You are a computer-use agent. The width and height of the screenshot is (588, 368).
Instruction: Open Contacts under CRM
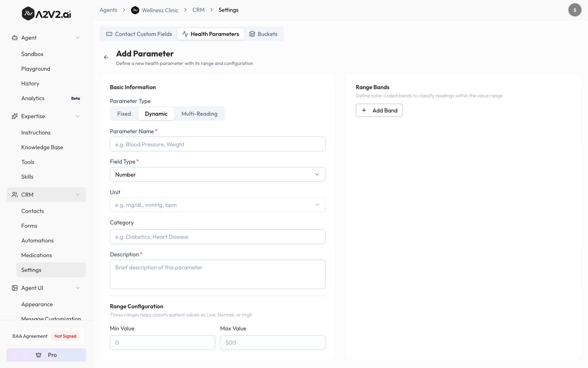coord(51,211)
